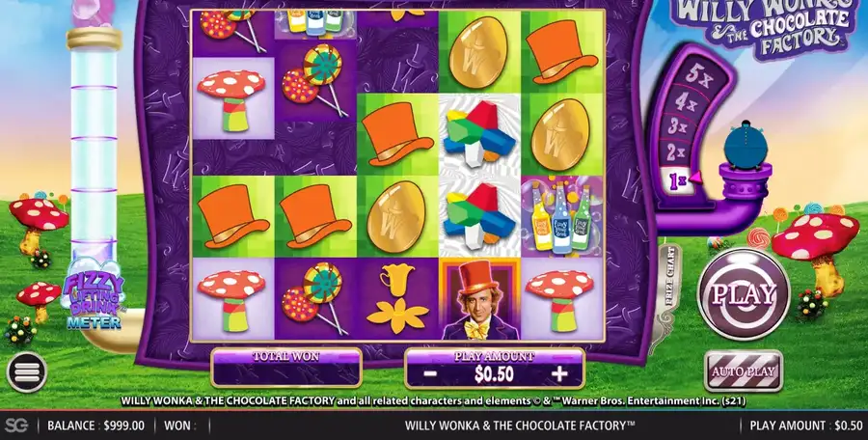
Task: Select the orange top hat in top-right
Action: (x=562, y=52)
